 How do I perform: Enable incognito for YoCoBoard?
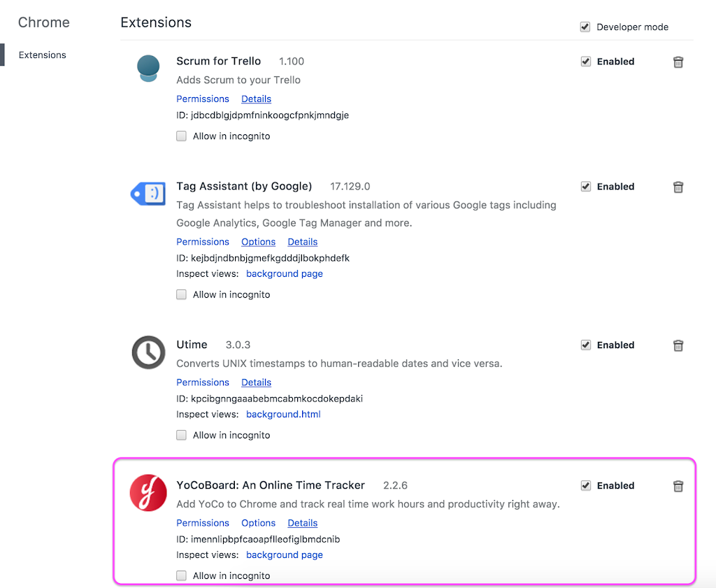[x=181, y=575]
